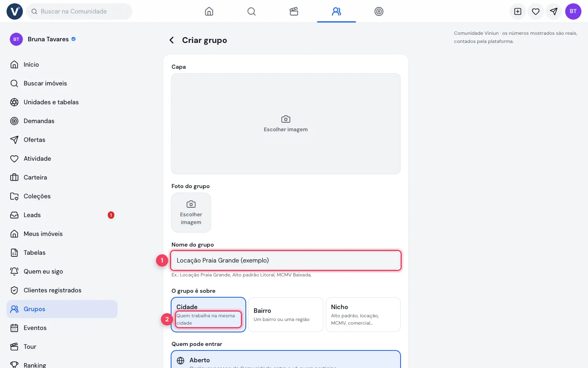This screenshot has height=368, width=588.
Task: Focus the Buscar na Comunidade search field
Action: click(79, 11)
